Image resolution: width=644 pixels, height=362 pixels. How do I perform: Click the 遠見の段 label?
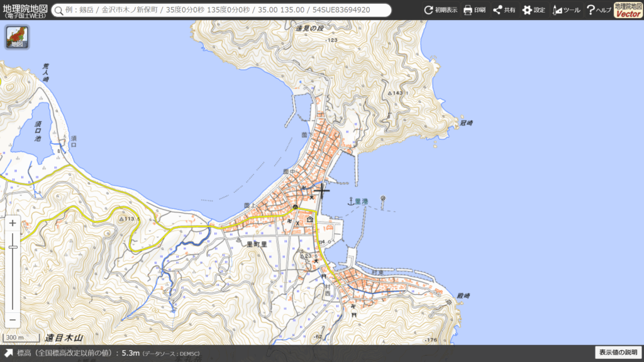[309, 28]
